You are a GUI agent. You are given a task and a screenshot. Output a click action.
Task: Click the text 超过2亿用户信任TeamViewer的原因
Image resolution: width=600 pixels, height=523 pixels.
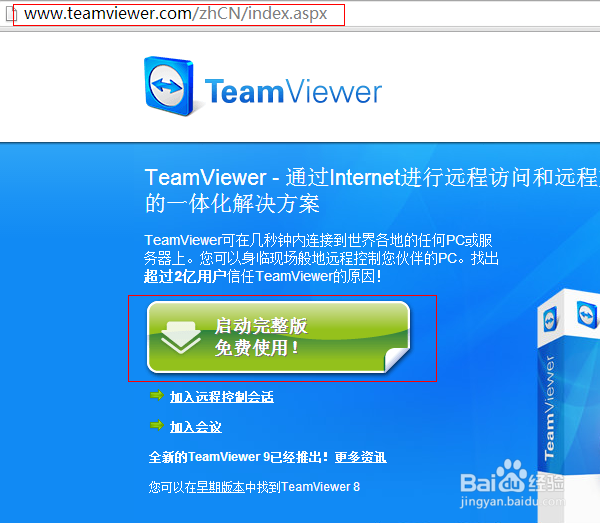(x=262, y=276)
